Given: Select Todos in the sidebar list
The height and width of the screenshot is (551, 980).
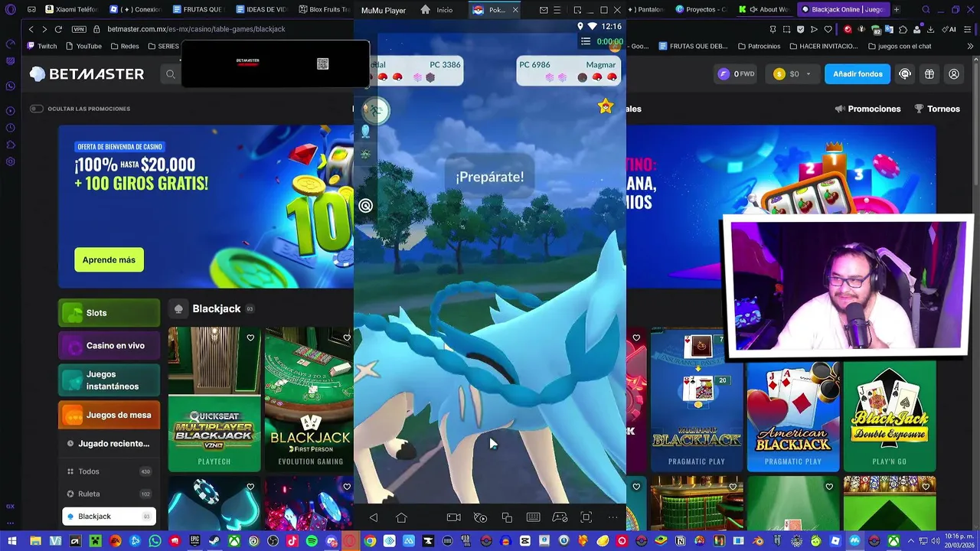Looking at the screenshot, I should coord(109,472).
